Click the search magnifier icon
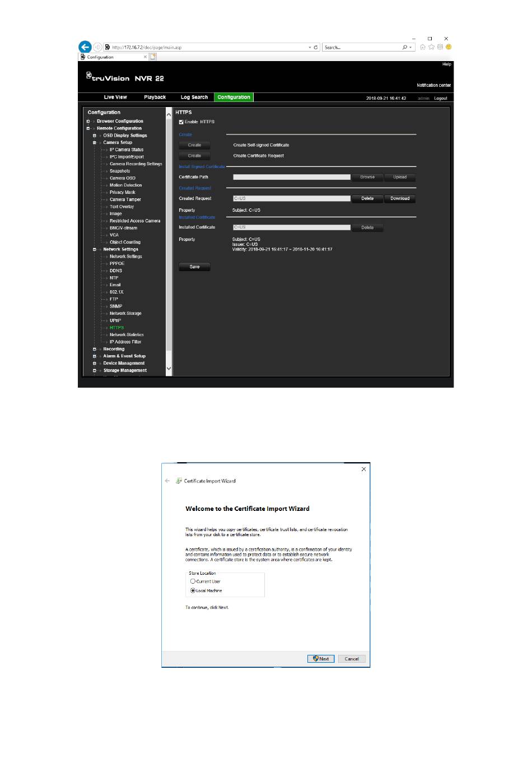Viewport: 532px width, 777px height. pyautogui.click(x=405, y=48)
